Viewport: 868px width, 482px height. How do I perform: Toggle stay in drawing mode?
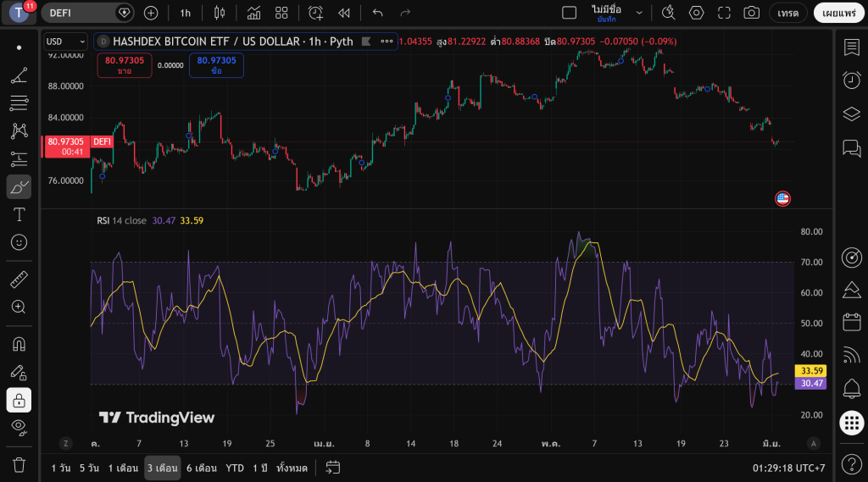point(19,373)
